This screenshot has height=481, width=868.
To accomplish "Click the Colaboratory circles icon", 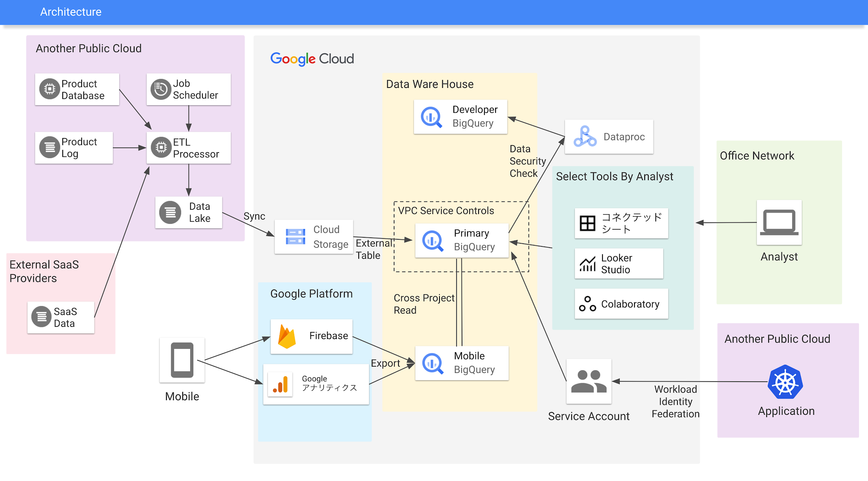I will coord(587,304).
